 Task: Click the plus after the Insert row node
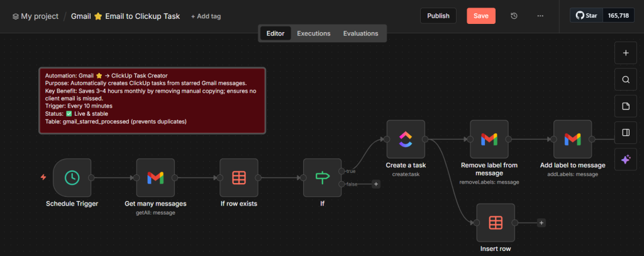[541, 223]
